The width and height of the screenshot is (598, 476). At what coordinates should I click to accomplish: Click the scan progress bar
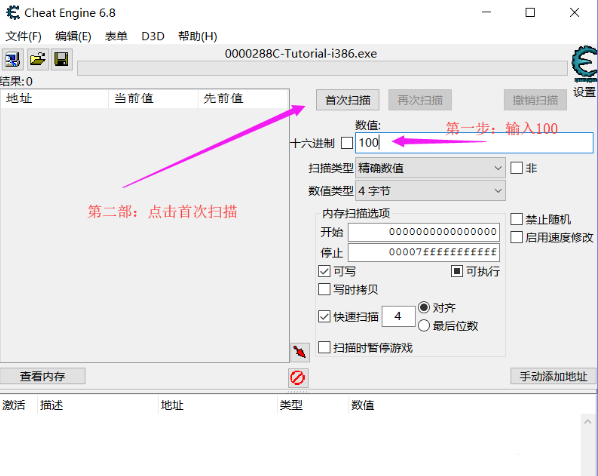tap(322, 68)
